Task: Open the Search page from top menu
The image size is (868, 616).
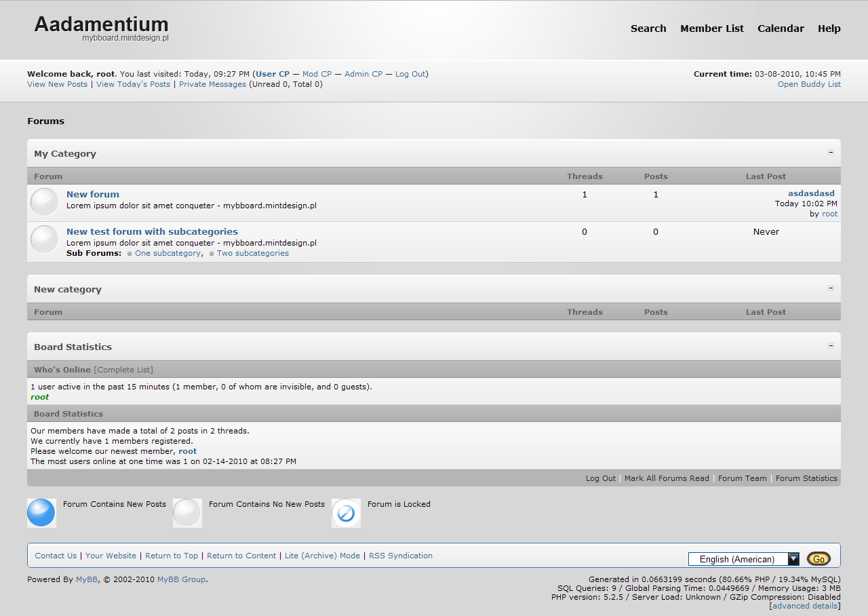Action: (648, 28)
